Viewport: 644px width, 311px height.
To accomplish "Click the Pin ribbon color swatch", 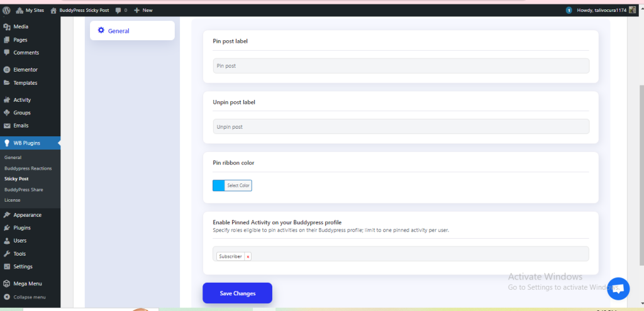I will click(219, 185).
